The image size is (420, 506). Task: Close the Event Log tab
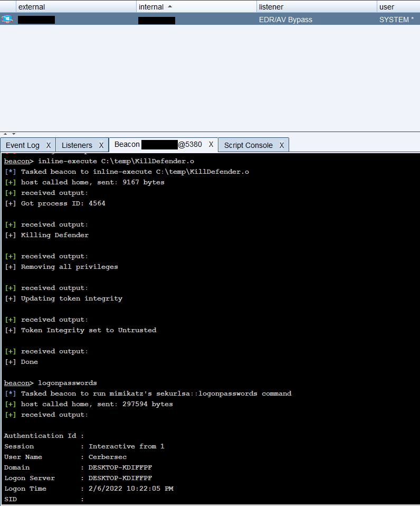[49, 145]
